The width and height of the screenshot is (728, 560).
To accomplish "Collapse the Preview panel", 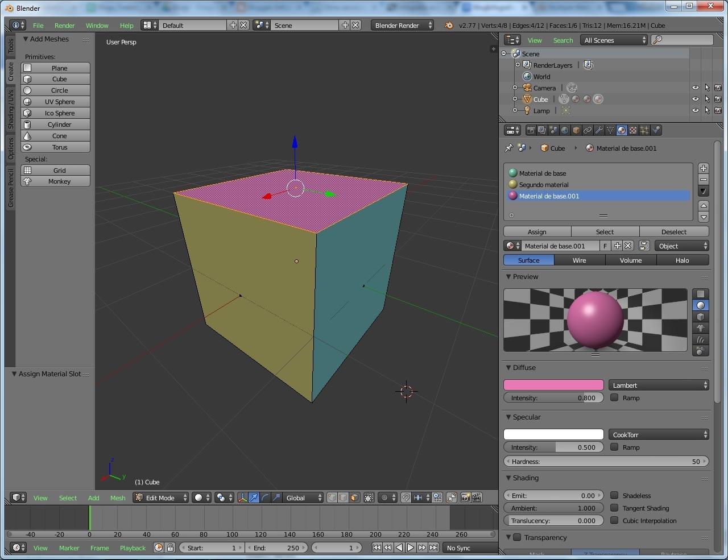I will [509, 277].
